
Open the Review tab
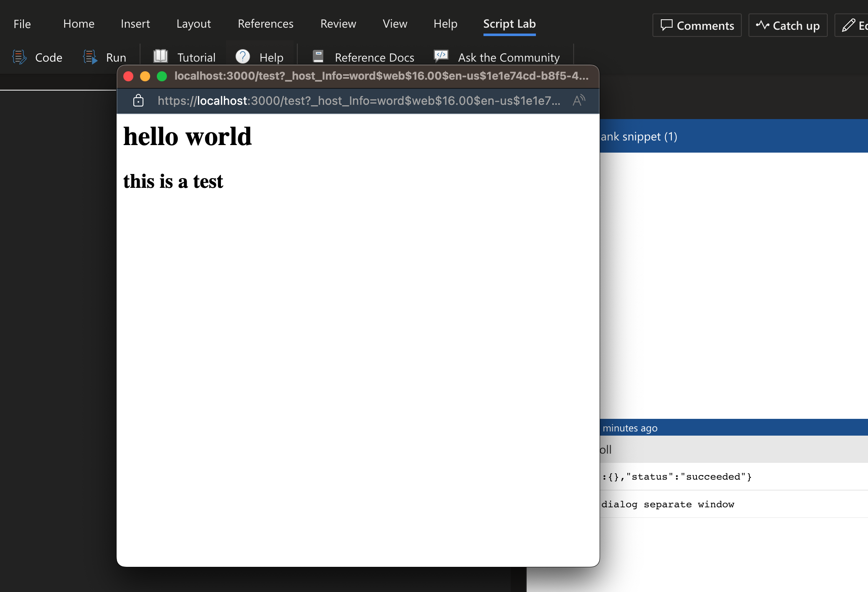(x=338, y=24)
